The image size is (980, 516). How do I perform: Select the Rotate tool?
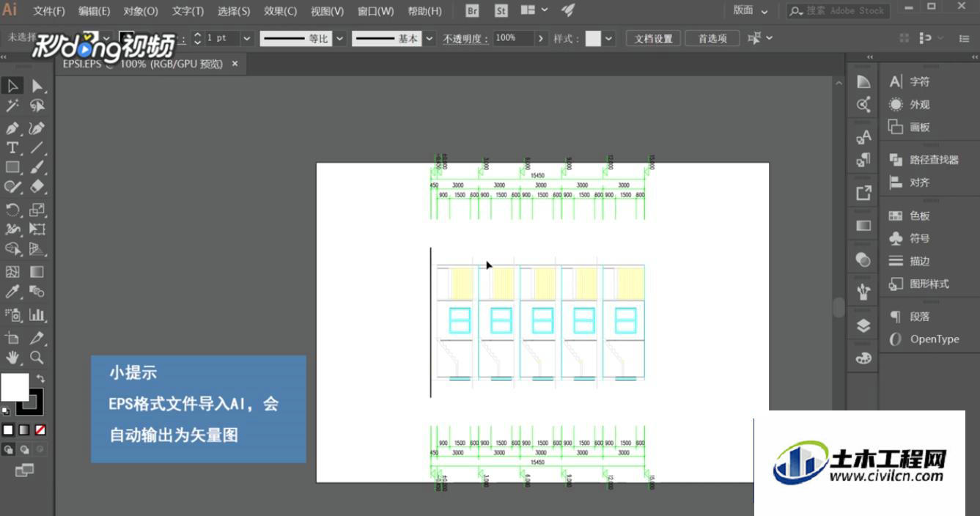tap(12, 210)
